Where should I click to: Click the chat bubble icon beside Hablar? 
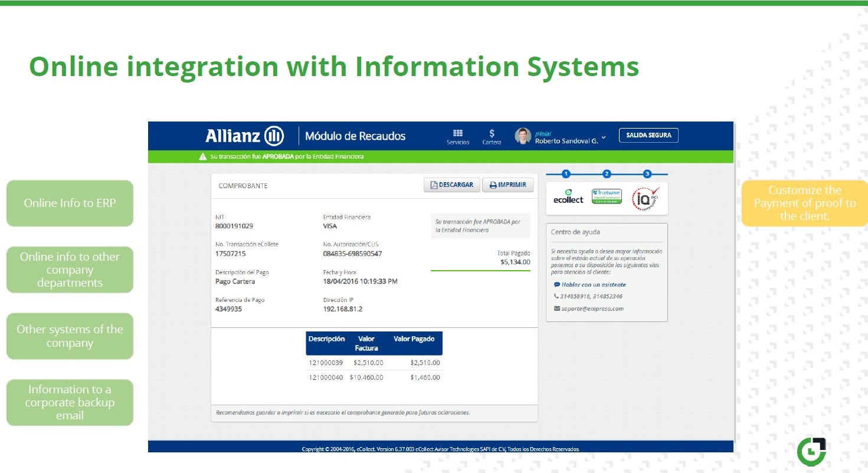tap(556, 285)
